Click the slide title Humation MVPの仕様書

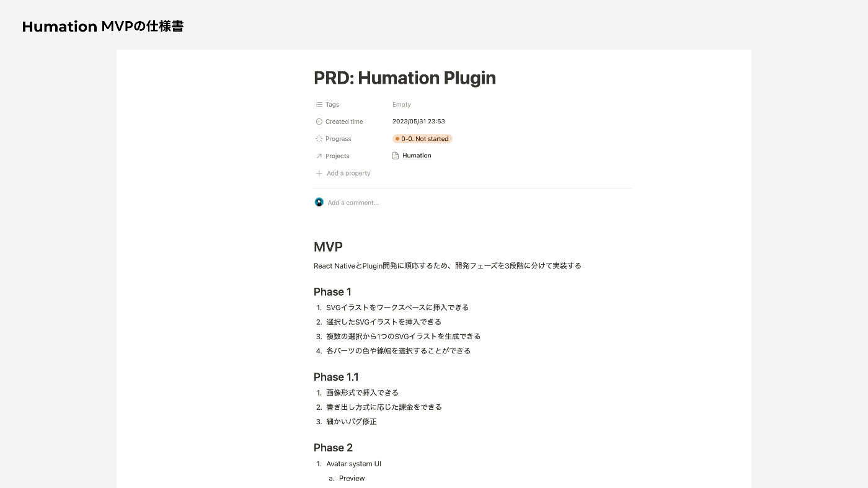[x=103, y=27]
